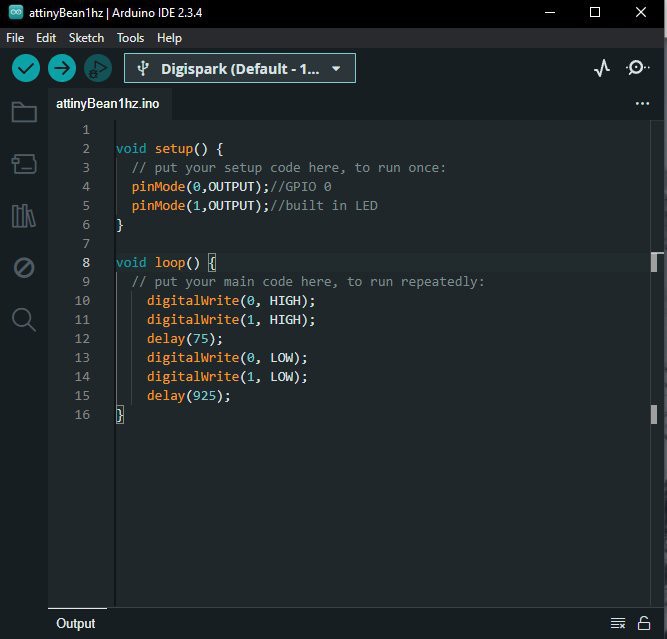Click the 'delay(75);' statement
Image resolution: width=667 pixels, height=639 pixels.
tap(185, 339)
